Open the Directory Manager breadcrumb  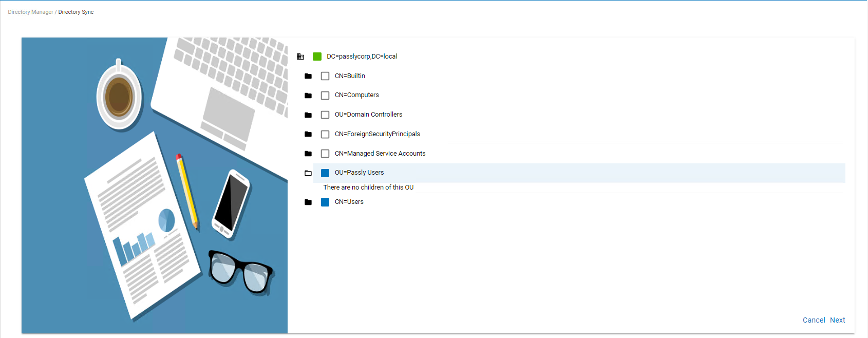(x=31, y=12)
